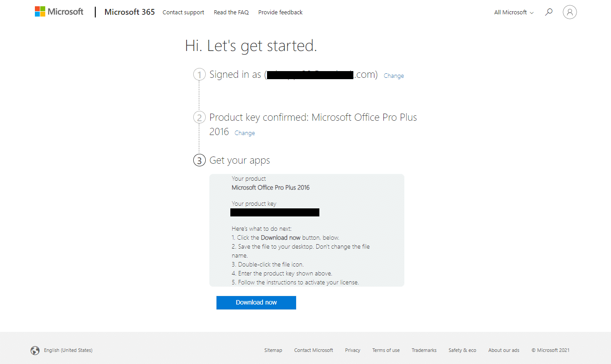Click step 1 circle marker

pos(199,75)
